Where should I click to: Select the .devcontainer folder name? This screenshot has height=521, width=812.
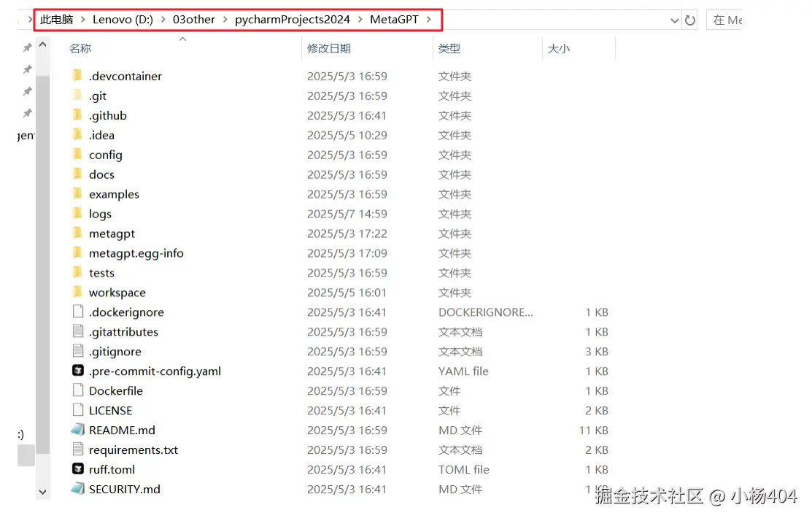click(x=125, y=76)
